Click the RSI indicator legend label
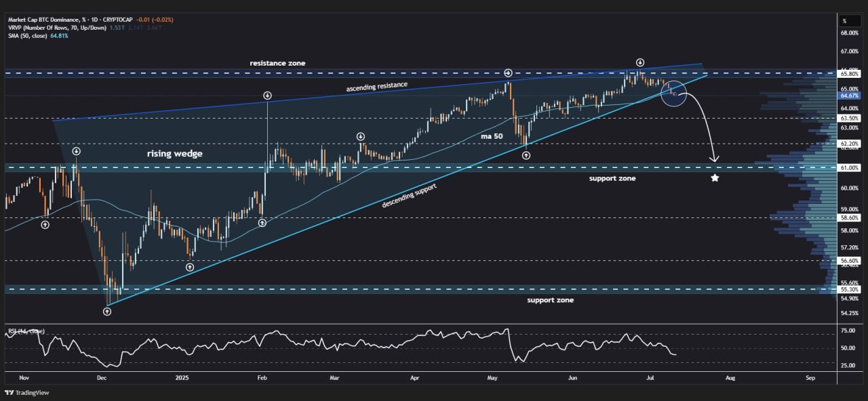Image resolution: width=868 pixels, height=401 pixels. 26,331
